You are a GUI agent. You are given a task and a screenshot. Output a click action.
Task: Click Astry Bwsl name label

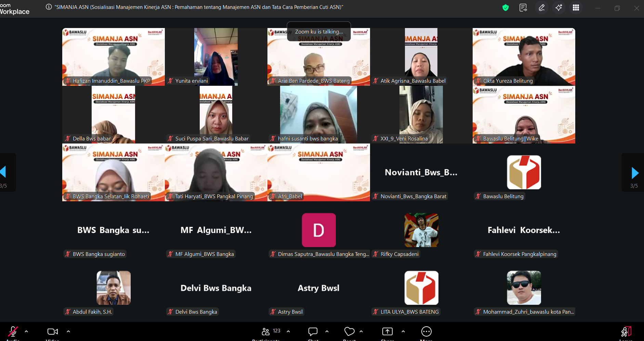[290, 312]
